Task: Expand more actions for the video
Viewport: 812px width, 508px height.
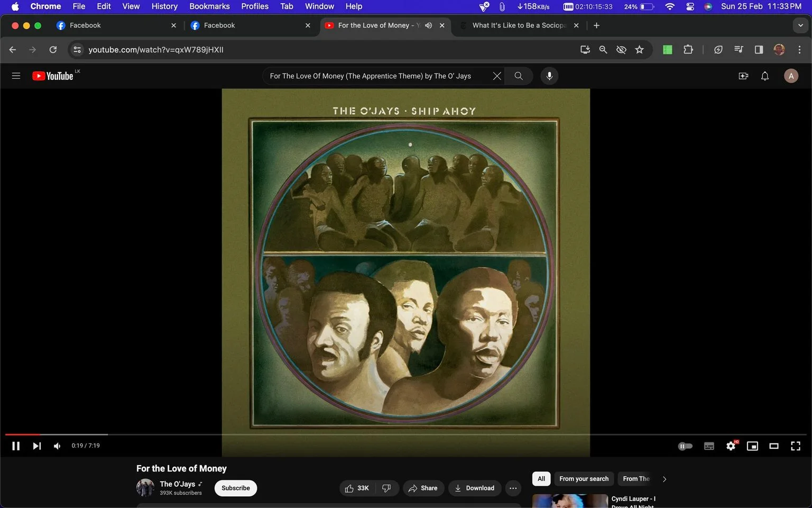Action: [x=513, y=488]
